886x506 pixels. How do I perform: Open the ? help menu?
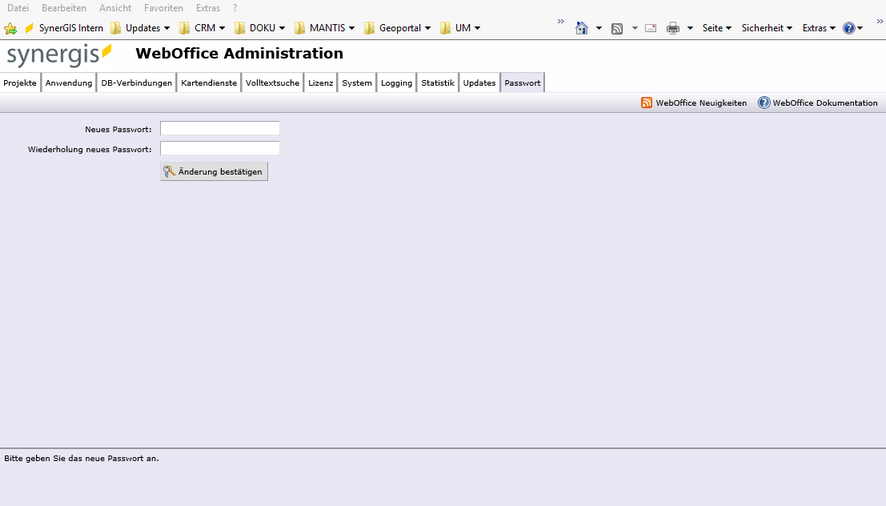(235, 8)
